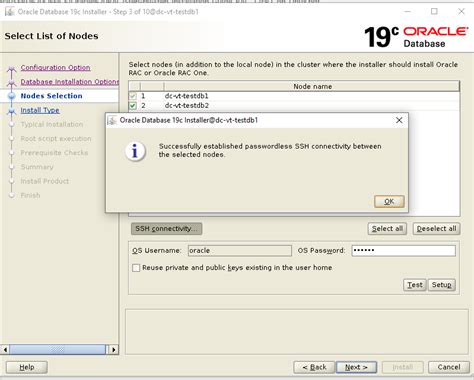Open the Configuration Option step
This screenshot has width=474, height=380.
click(x=55, y=67)
